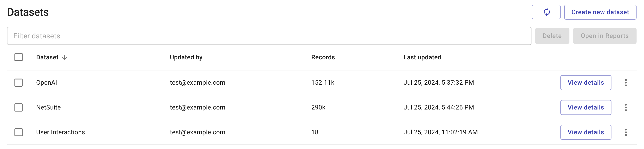View details for the OpenAI dataset

(586, 82)
